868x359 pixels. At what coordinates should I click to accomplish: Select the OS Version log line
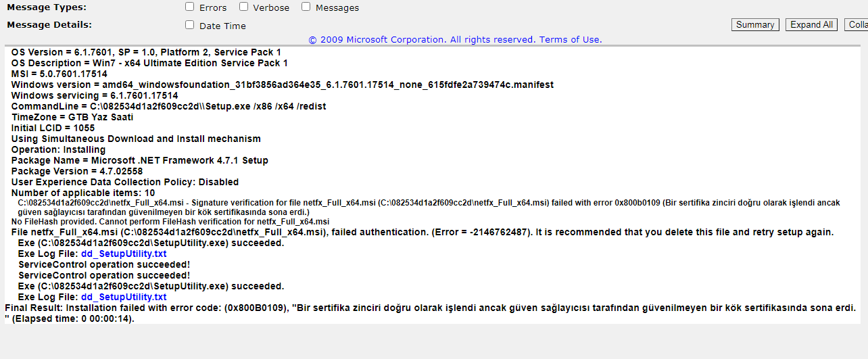click(x=146, y=52)
